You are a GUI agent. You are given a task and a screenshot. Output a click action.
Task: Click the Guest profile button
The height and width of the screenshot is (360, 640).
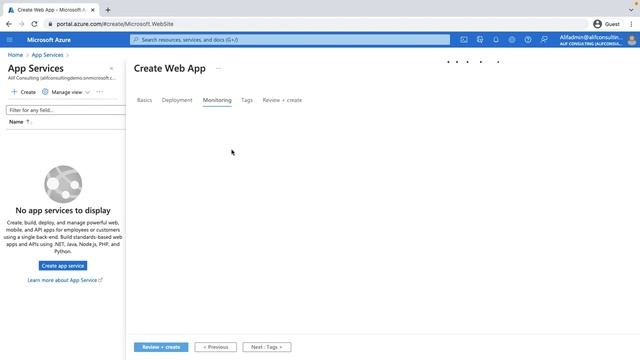click(x=607, y=24)
